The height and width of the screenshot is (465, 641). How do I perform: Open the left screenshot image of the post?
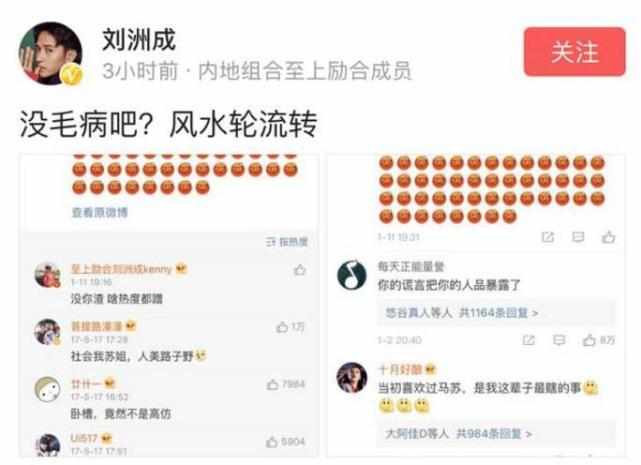coord(169,305)
